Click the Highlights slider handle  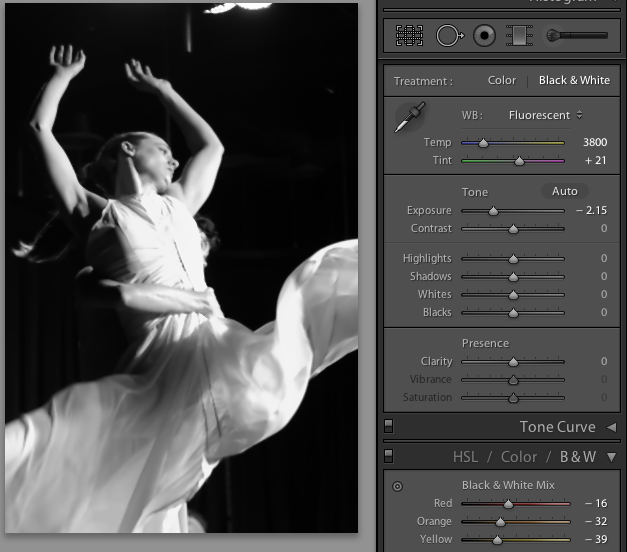[x=513, y=259]
